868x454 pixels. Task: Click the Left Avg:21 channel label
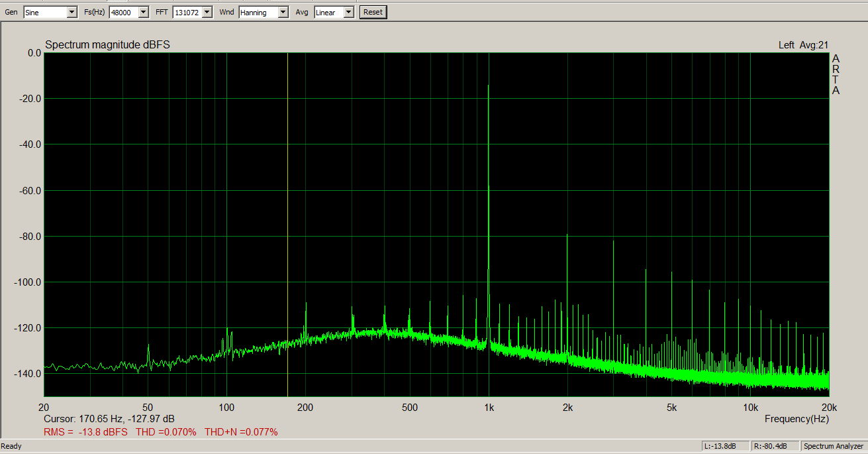click(803, 45)
